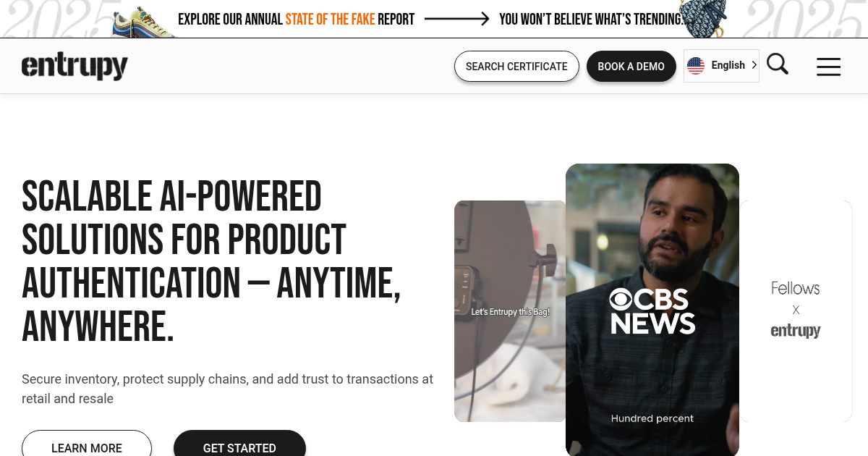This screenshot has height=456, width=868.
Task: Select the Fellows x Entrupy card
Action: (x=796, y=311)
